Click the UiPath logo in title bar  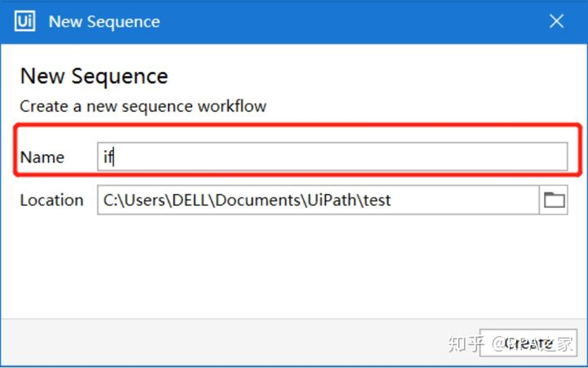pyautogui.click(x=24, y=21)
